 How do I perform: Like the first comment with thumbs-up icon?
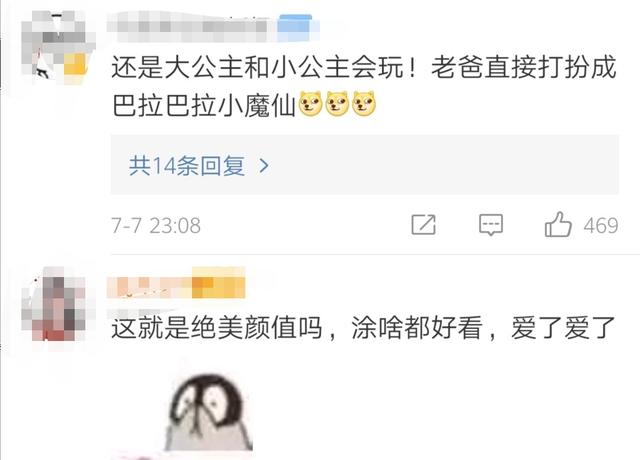pyautogui.click(x=558, y=224)
